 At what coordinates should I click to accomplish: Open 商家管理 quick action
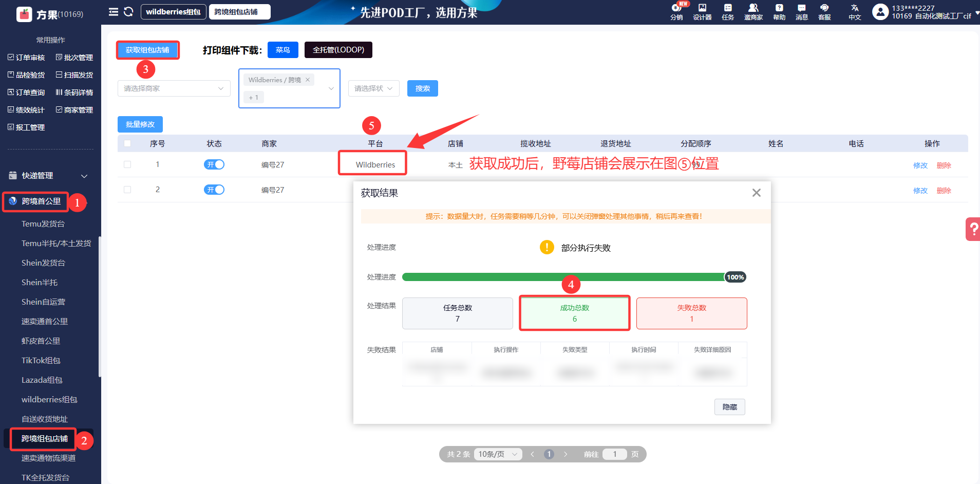[74, 110]
